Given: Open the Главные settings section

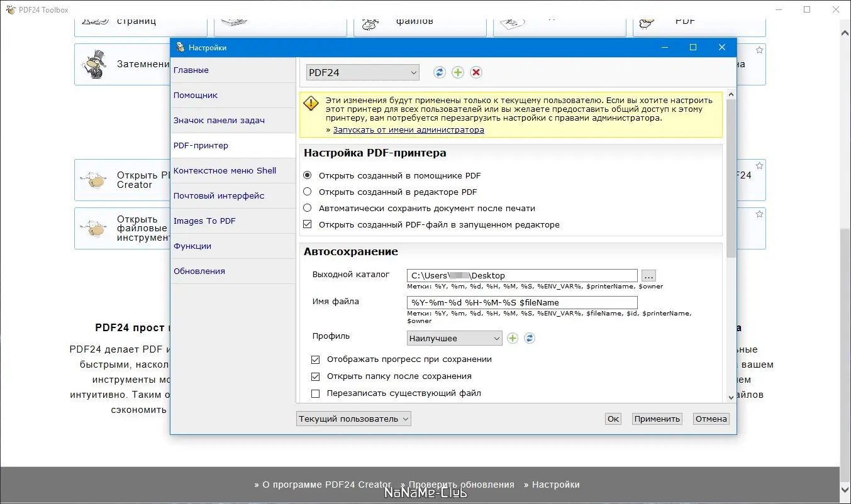Looking at the screenshot, I should click(x=233, y=70).
